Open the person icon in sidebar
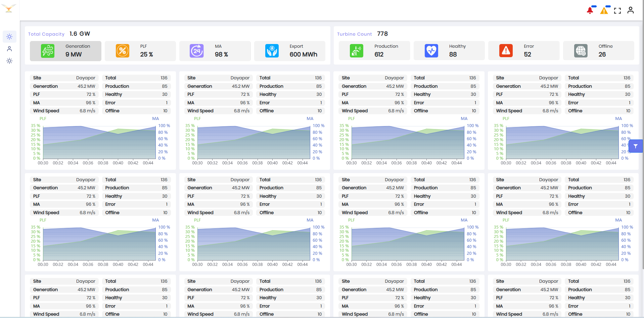The height and width of the screenshot is (318, 644). (9, 49)
